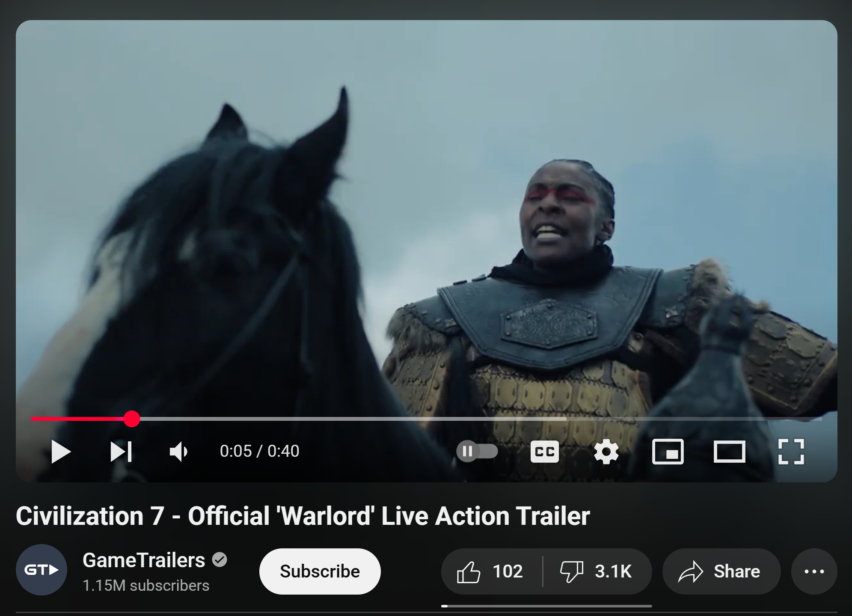Enter full screen view
Screen dimensions: 852x616
[x=791, y=451]
